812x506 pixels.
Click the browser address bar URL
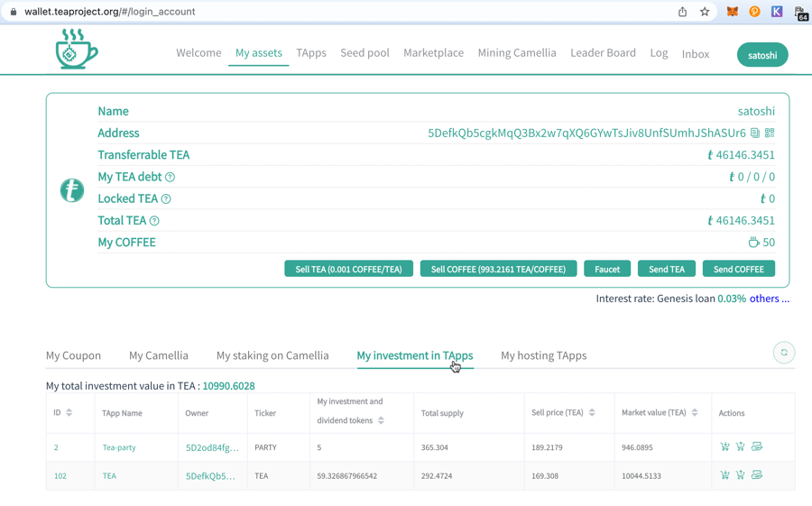click(x=110, y=12)
